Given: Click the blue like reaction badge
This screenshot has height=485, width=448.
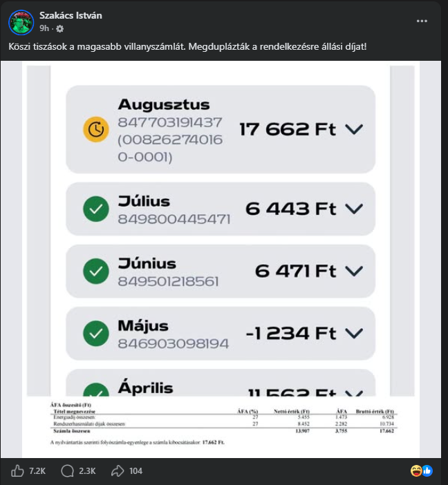Looking at the screenshot, I should point(427,470).
